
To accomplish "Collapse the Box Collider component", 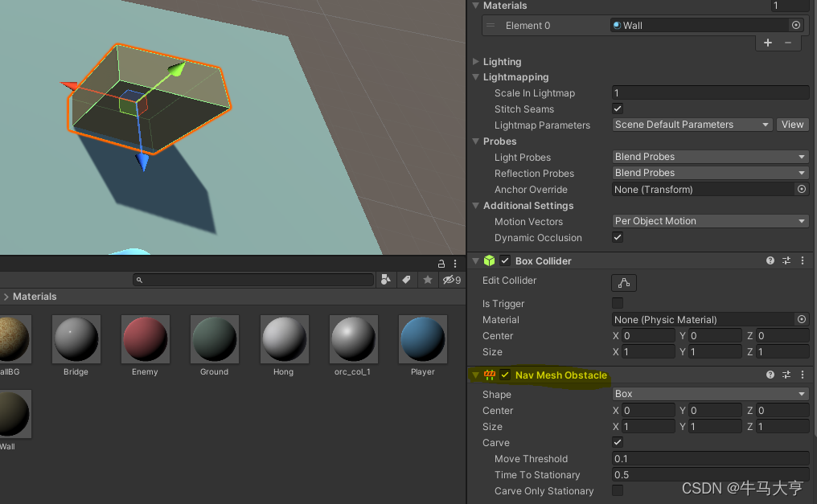I will coord(475,260).
